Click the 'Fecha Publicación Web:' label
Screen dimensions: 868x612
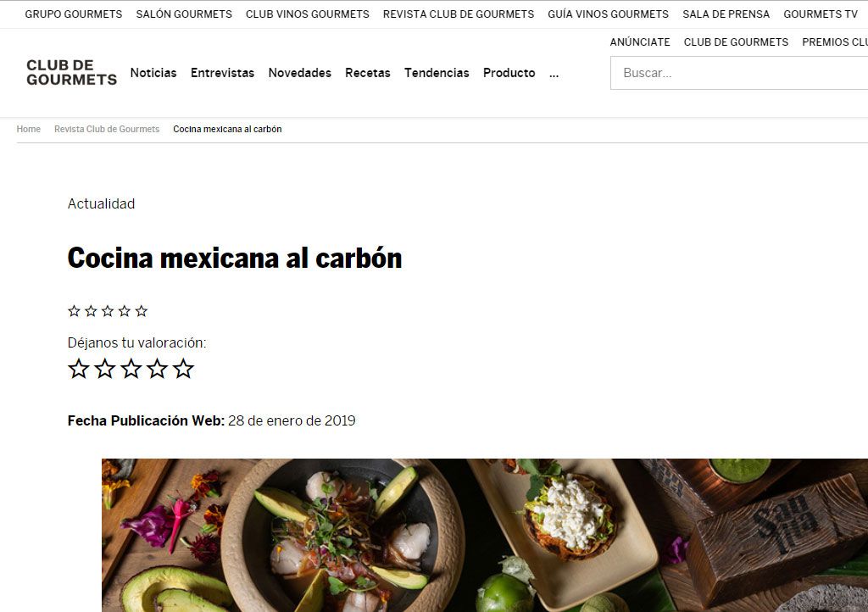146,420
